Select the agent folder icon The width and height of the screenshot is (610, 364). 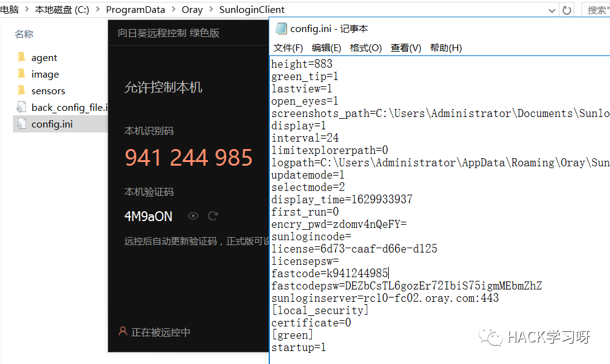pyautogui.click(x=22, y=57)
